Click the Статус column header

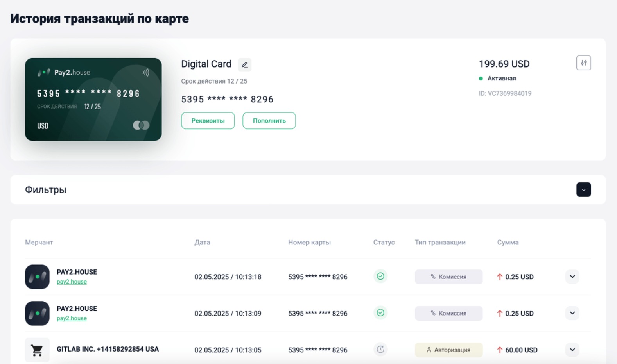[x=384, y=242]
